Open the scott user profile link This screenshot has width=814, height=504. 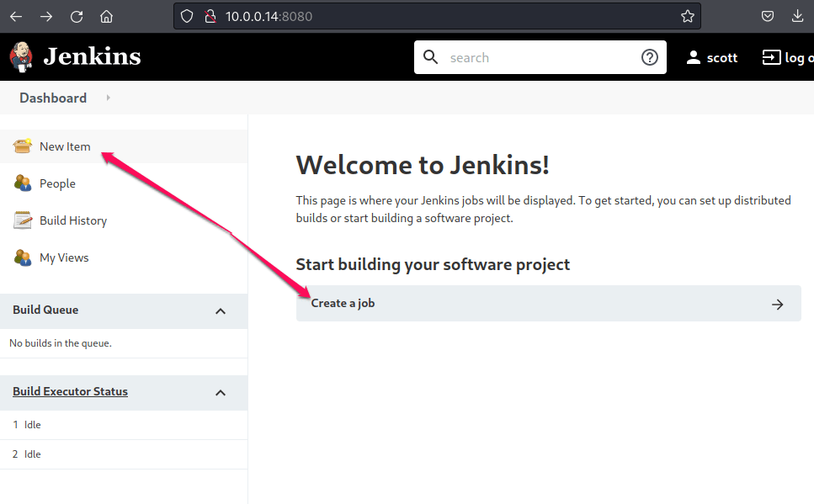point(722,56)
